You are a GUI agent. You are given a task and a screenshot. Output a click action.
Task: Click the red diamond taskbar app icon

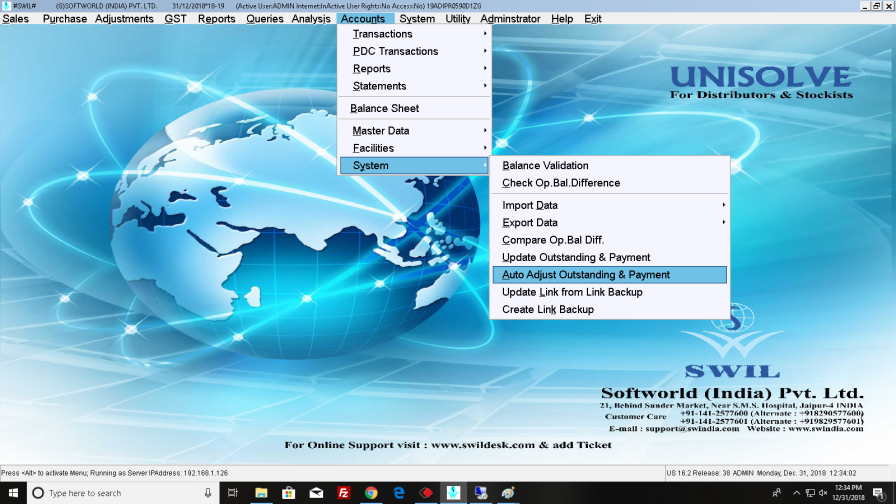tap(426, 493)
